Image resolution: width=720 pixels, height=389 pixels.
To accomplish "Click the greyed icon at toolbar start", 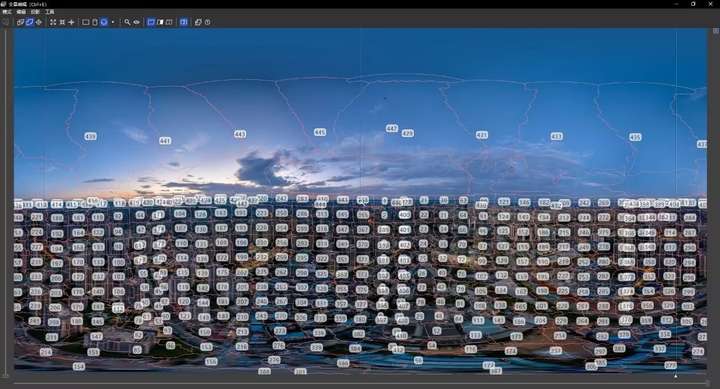I will pos(6,22).
